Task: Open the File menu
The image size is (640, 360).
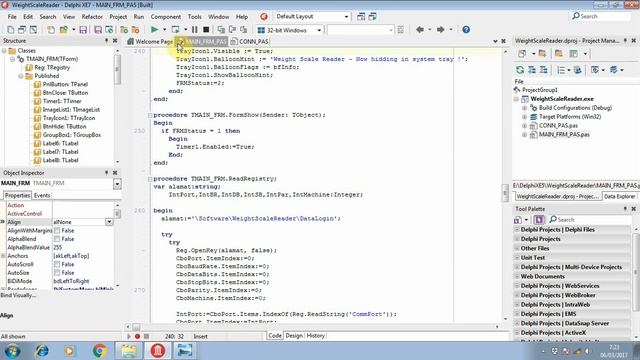Action: point(12,17)
